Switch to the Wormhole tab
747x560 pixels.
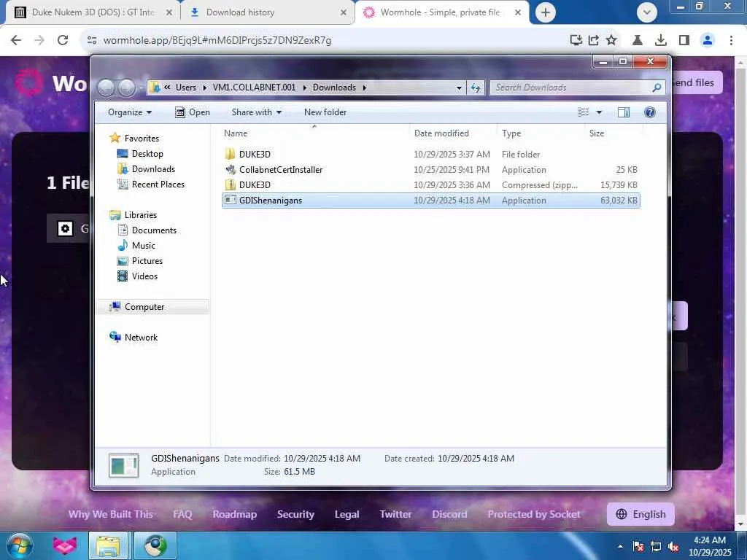pyautogui.click(x=442, y=12)
